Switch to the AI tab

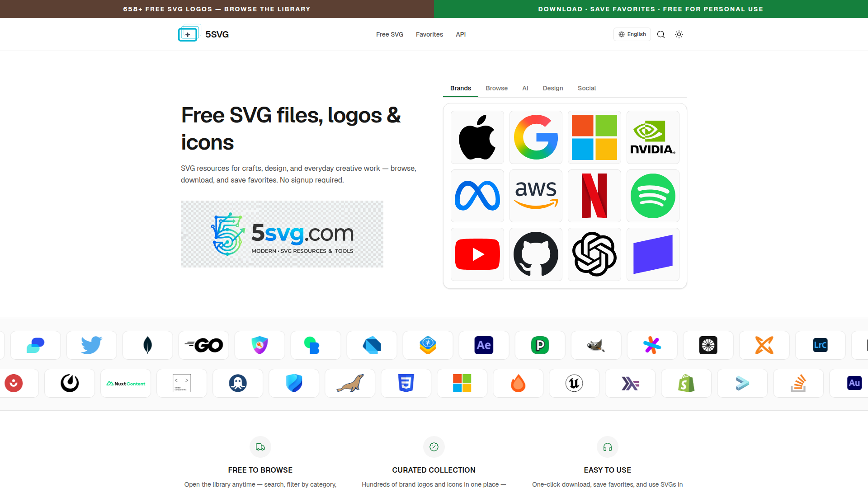click(x=525, y=88)
